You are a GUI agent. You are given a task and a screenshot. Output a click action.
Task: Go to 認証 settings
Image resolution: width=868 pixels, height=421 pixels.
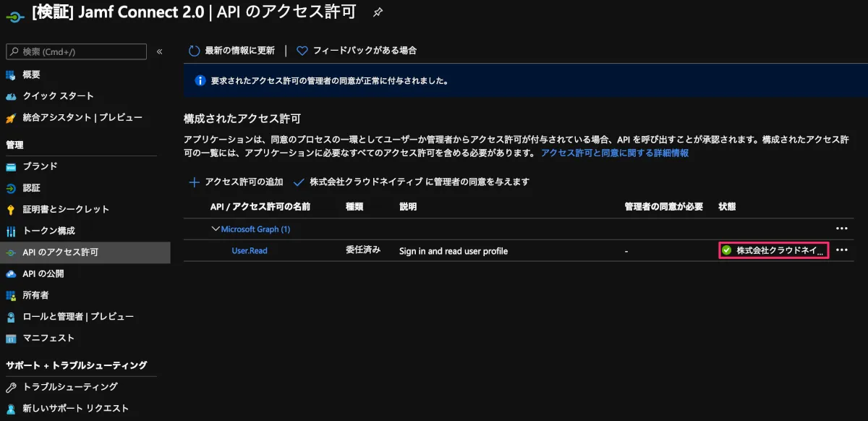31,188
